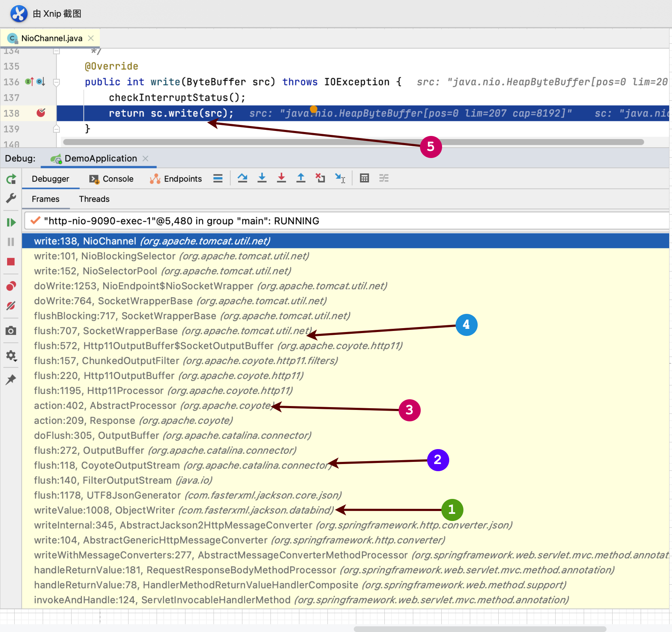Select frame write:101, NioBlockingSelector
The image size is (672, 632).
(x=345, y=256)
